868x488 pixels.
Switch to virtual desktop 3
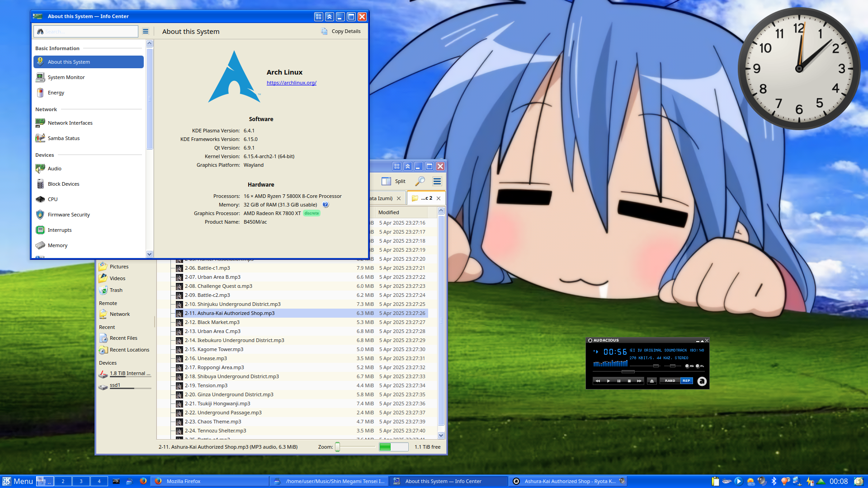81,481
